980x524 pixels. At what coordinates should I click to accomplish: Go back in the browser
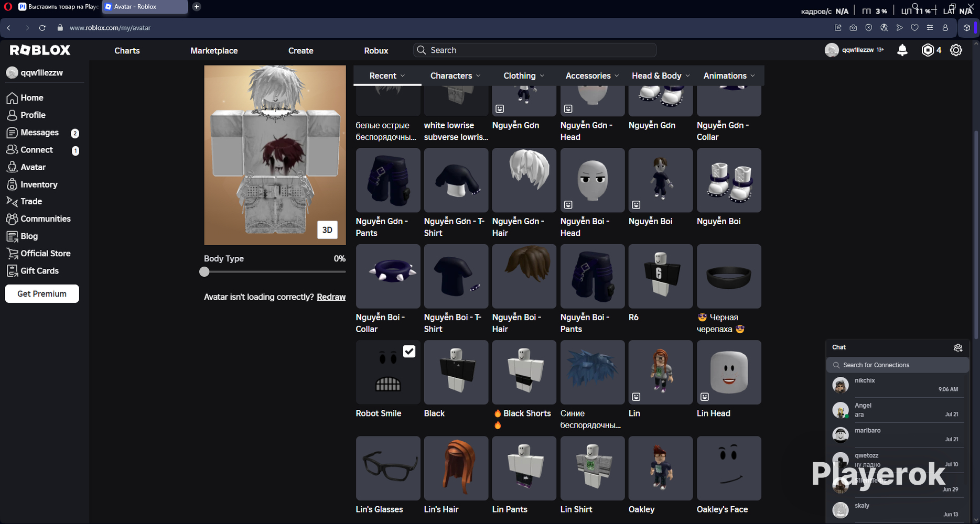(9, 28)
